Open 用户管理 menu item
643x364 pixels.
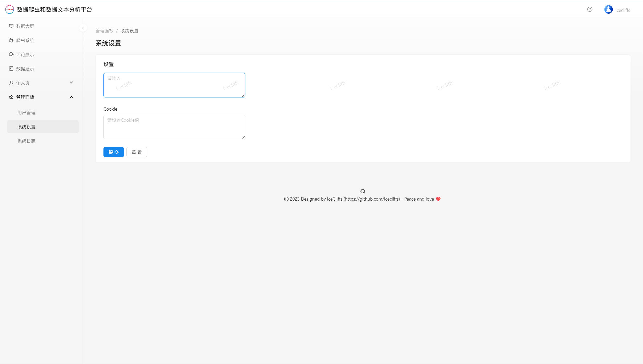[26, 113]
